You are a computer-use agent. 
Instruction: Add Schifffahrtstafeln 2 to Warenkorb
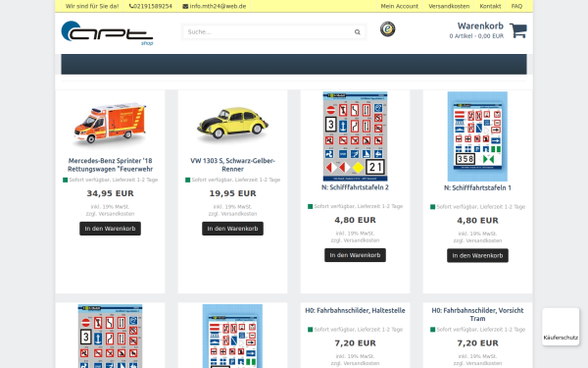pos(355,255)
